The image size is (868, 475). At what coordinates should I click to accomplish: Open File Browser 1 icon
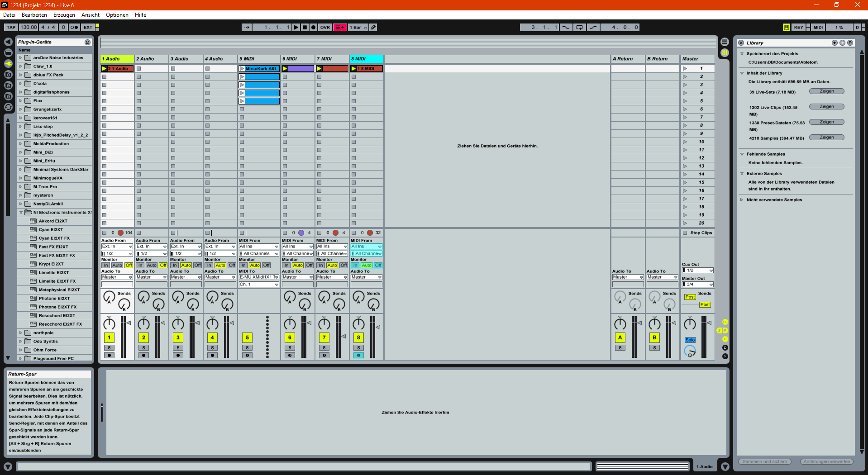click(x=8, y=74)
